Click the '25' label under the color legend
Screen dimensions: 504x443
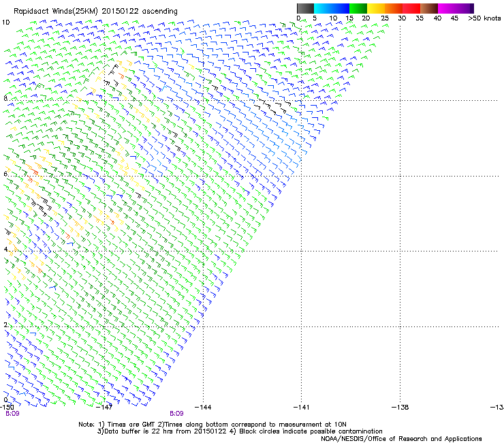[385, 18]
